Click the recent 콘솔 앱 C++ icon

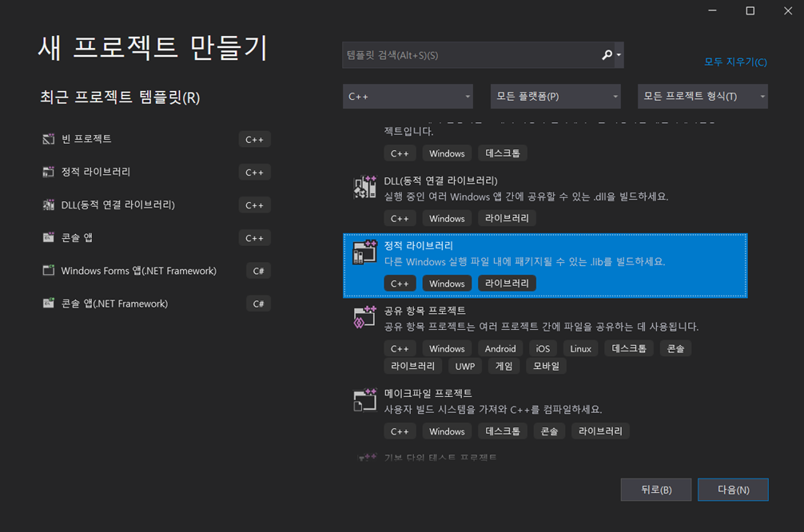[x=48, y=237]
